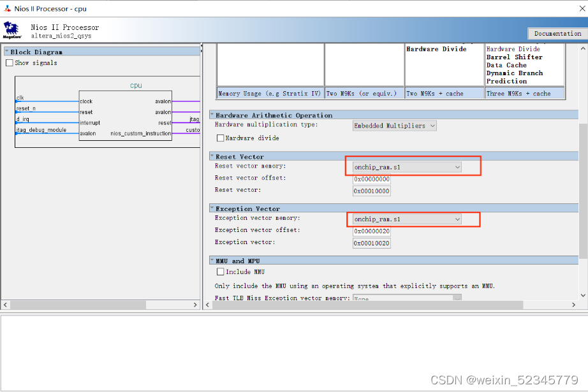Click block diagram right scroll arrow
Image resolution: width=588 pixels, height=392 pixels.
coord(195,305)
